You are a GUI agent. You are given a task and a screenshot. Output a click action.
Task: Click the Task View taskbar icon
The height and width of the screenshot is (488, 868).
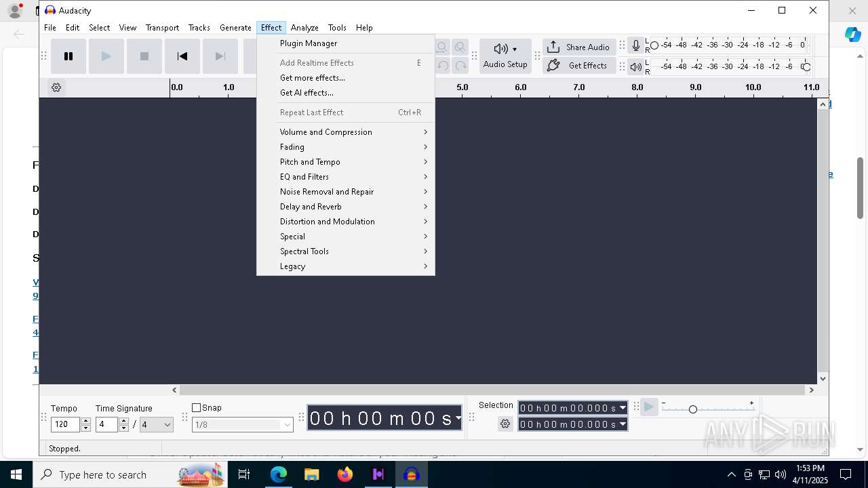244,474
